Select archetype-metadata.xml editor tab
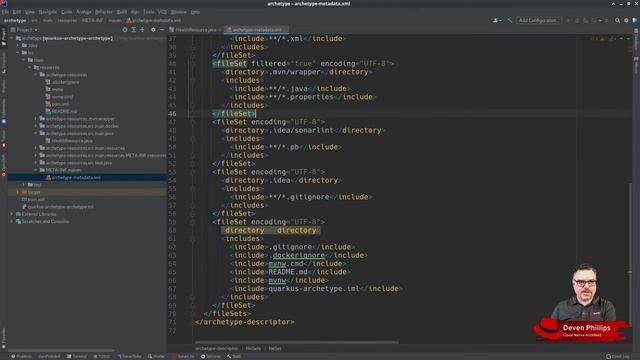 tap(256, 30)
